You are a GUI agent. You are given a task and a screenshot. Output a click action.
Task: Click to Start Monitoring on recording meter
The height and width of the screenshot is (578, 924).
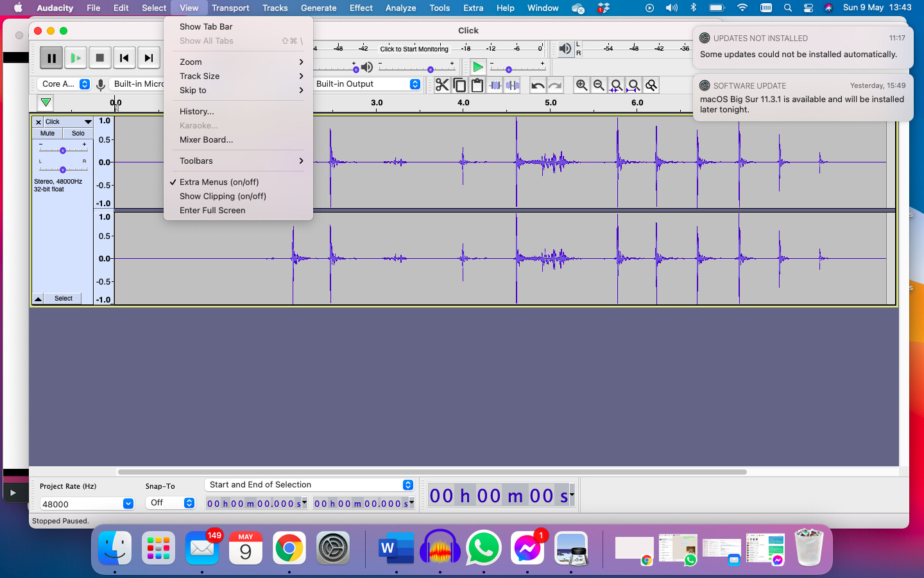pyautogui.click(x=415, y=49)
